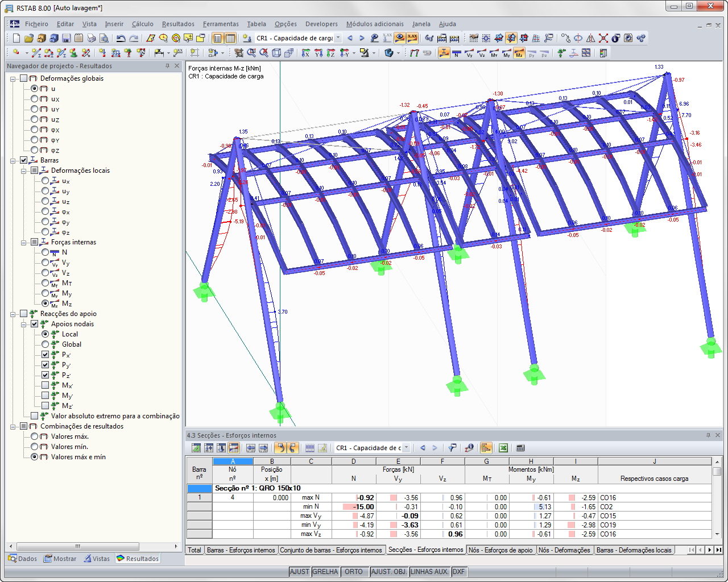The image size is (728, 582).
Task: Switch to Nós - Esforços de apoio tab
Action: (501, 550)
